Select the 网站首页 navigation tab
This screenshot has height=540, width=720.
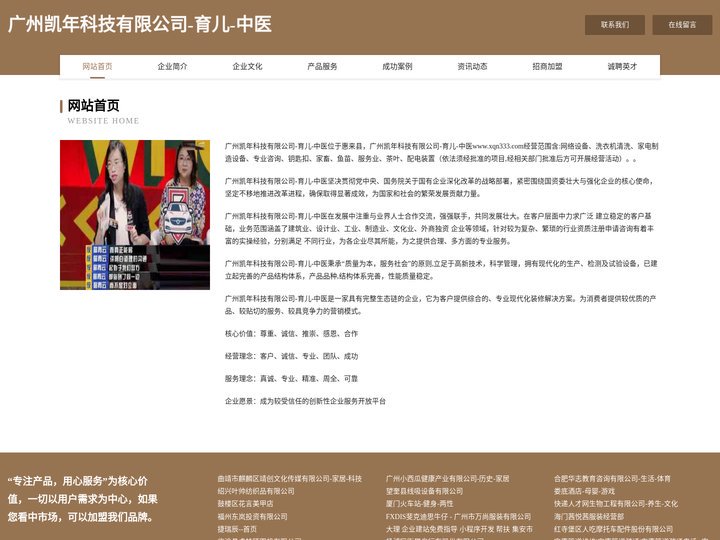(x=97, y=66)
